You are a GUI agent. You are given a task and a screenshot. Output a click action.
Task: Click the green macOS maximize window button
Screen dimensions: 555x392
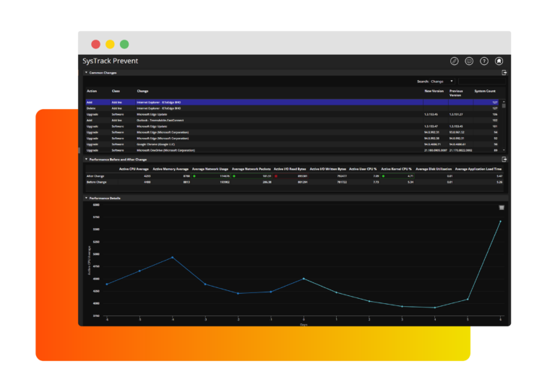click(124, 44)
